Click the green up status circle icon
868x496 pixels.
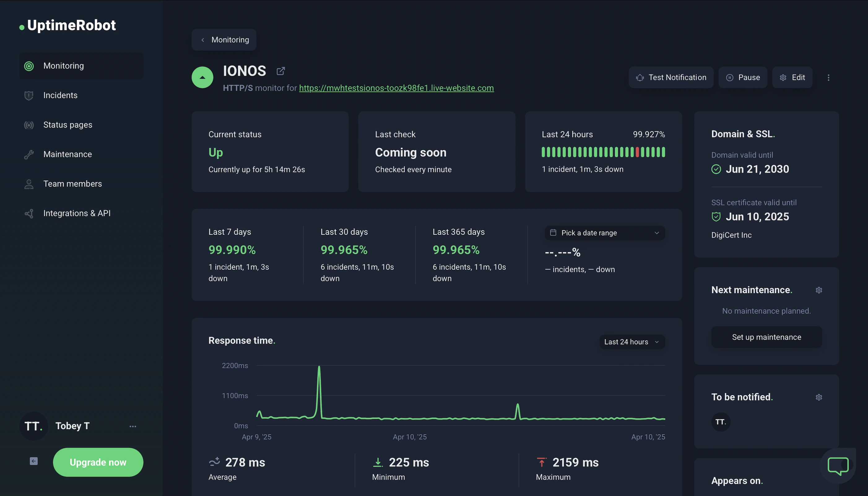click(202, 77)
